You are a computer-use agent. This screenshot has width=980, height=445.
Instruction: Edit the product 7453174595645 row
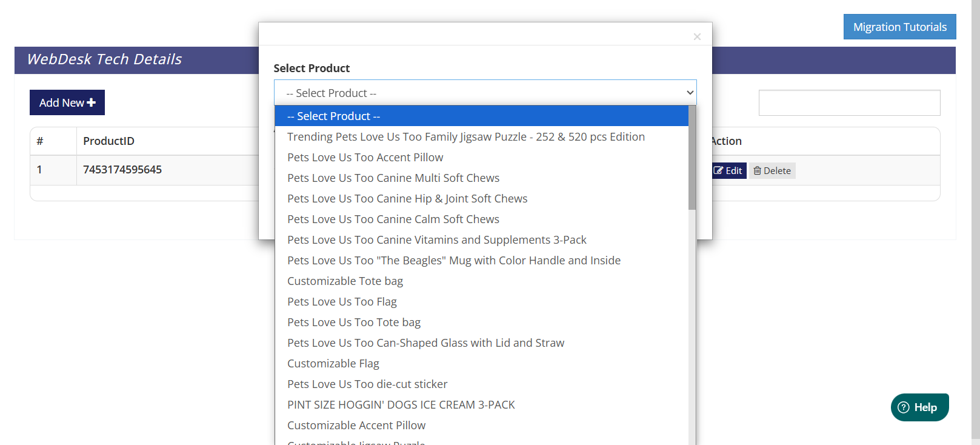click(x=728, y=170)
